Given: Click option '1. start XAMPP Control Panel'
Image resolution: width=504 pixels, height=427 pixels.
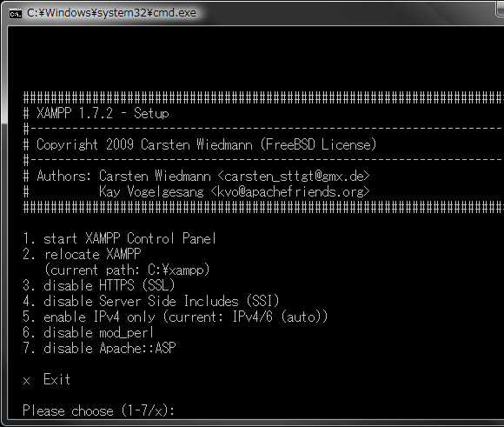Looking at the screenshot, I should (119, 238).
